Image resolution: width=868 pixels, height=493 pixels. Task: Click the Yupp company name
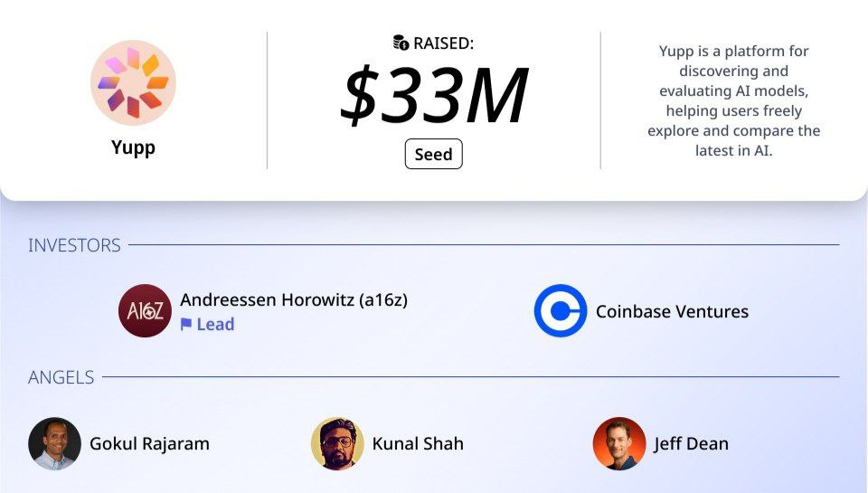(x=133, y=147)
